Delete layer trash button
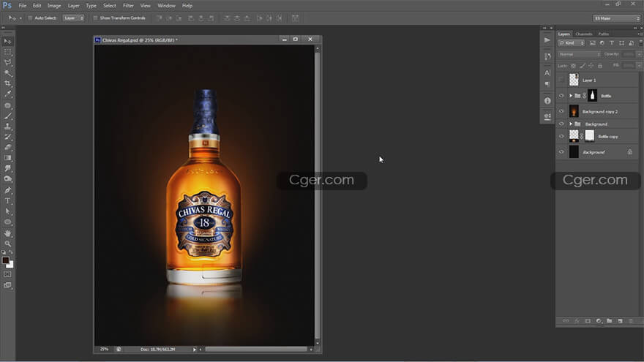Image resolution: width=644 pixels, height=362 pixels. coord(632,321)
